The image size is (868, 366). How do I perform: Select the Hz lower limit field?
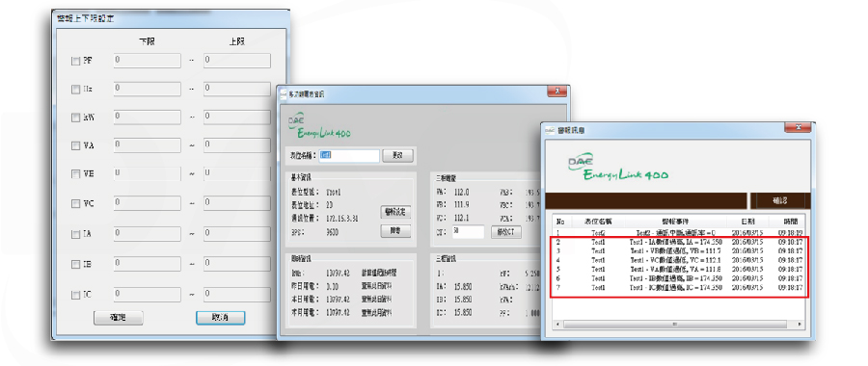tap(148, 89)
